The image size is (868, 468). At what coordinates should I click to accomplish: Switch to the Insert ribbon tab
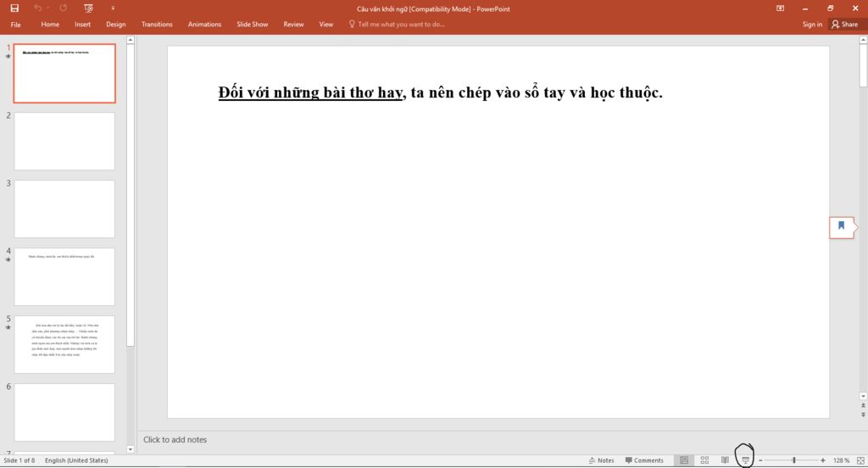pos(82,25)
